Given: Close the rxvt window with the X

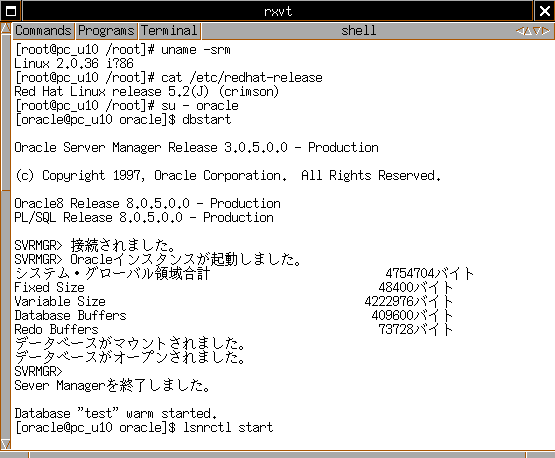Looking at the screenshot, I should (544, 11).
